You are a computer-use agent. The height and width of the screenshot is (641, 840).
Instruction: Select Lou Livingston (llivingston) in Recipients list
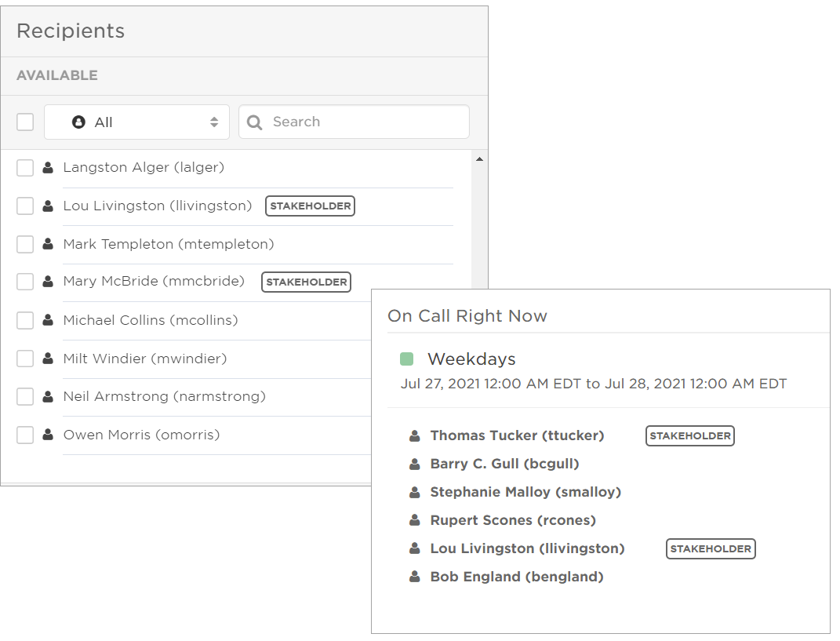click(x=158, y=206)
